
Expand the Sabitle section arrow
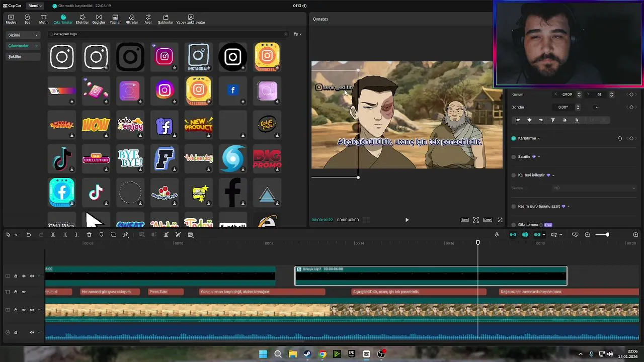click(539, 157)
